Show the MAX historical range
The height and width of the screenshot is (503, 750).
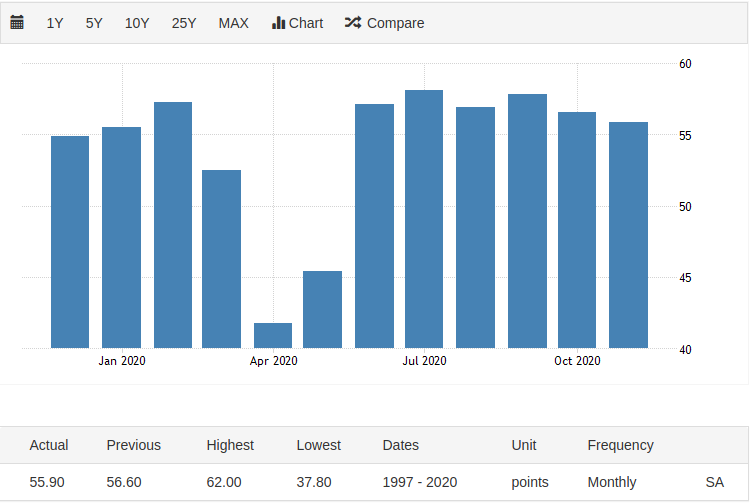pyautogui.click(x=233, y=23)
